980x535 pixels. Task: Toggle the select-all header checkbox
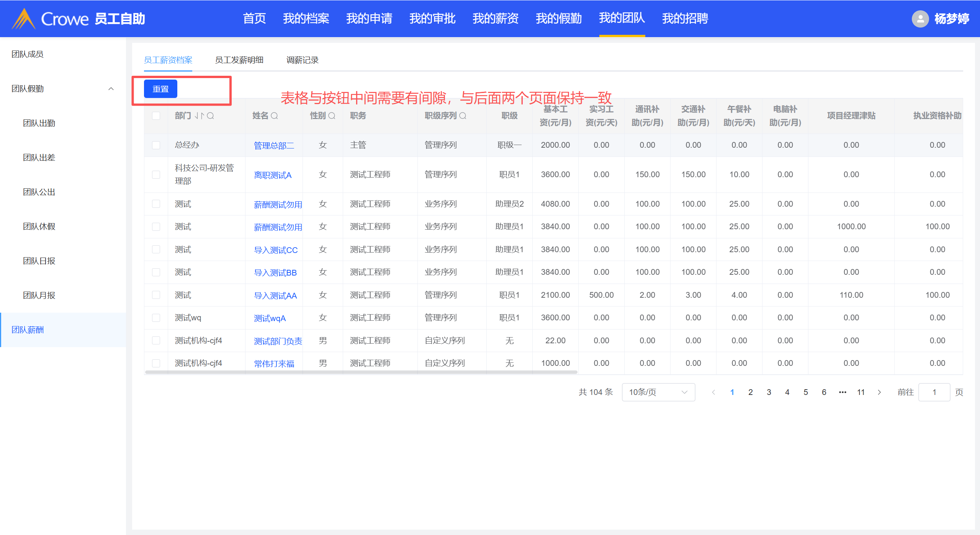[x=156, y=116]
